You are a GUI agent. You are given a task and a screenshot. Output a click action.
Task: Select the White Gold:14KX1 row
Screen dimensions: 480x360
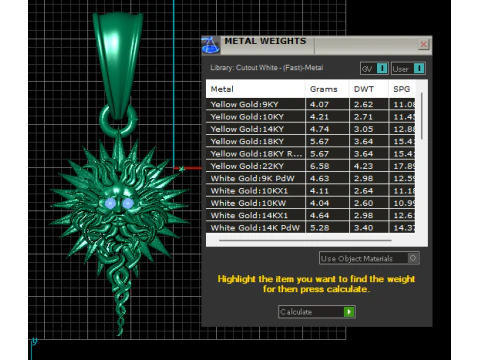pos(310,215)
